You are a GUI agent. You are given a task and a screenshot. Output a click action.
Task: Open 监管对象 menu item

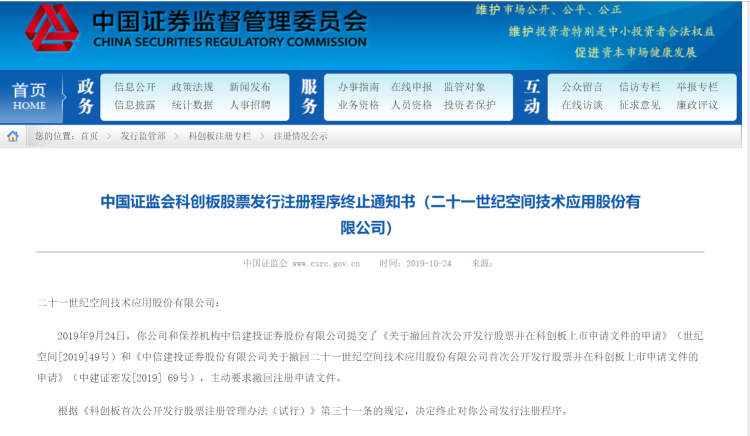coord(464,87)
